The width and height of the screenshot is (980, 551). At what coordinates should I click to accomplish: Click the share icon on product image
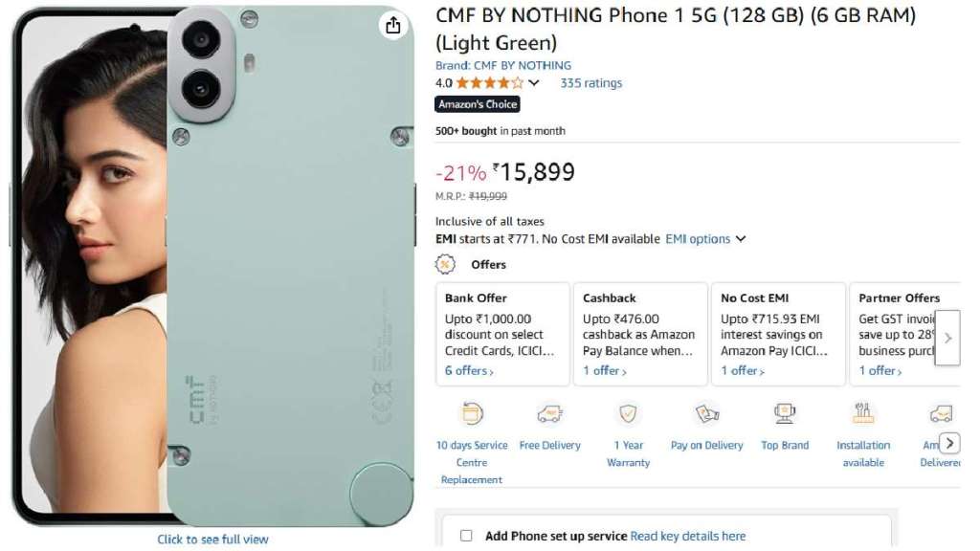(x=393, y=26)
